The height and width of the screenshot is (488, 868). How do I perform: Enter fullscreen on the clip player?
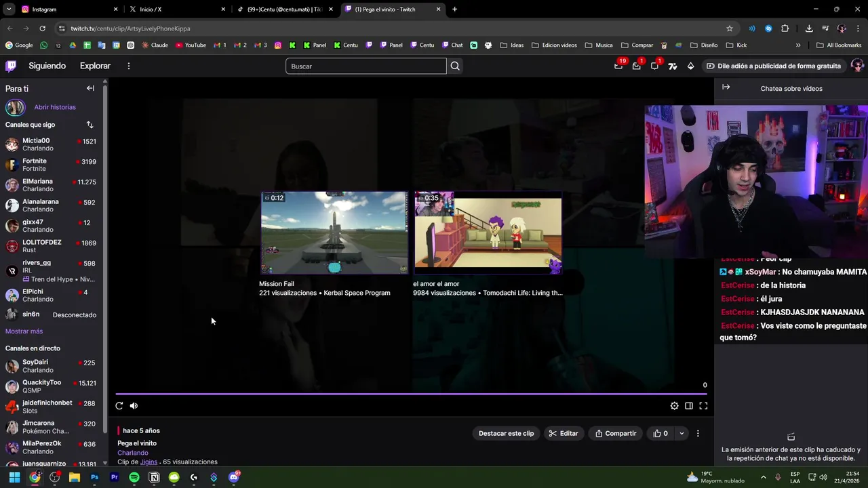coord(703,406)
